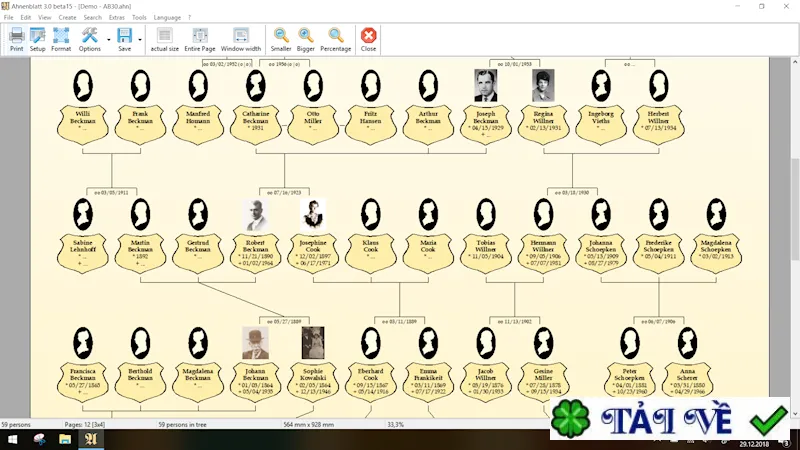Select Frederike Schoepken's name badge
Viewport: 800px width, 450px height.
(659, 253)
